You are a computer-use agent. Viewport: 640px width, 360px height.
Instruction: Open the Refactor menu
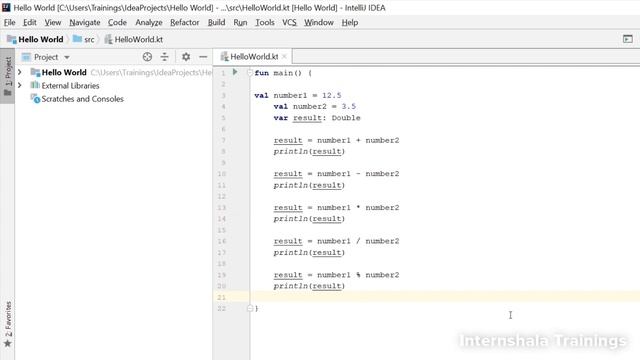tap(184, 22)
